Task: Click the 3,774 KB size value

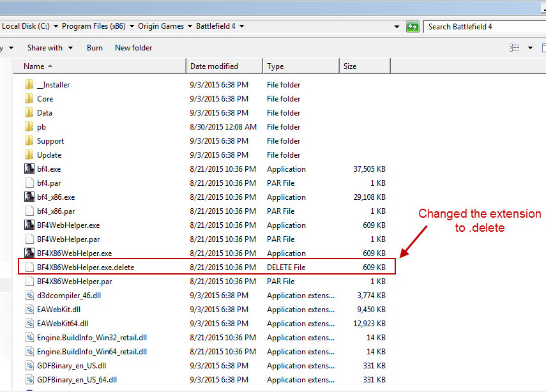Action: (x=371, y=296)
